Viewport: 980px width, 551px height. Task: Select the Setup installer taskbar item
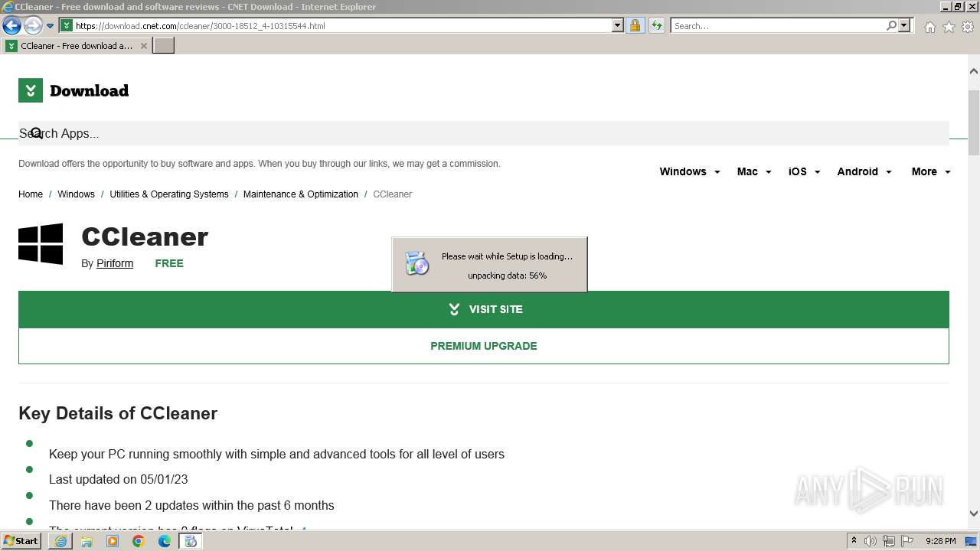pos(191,541)
